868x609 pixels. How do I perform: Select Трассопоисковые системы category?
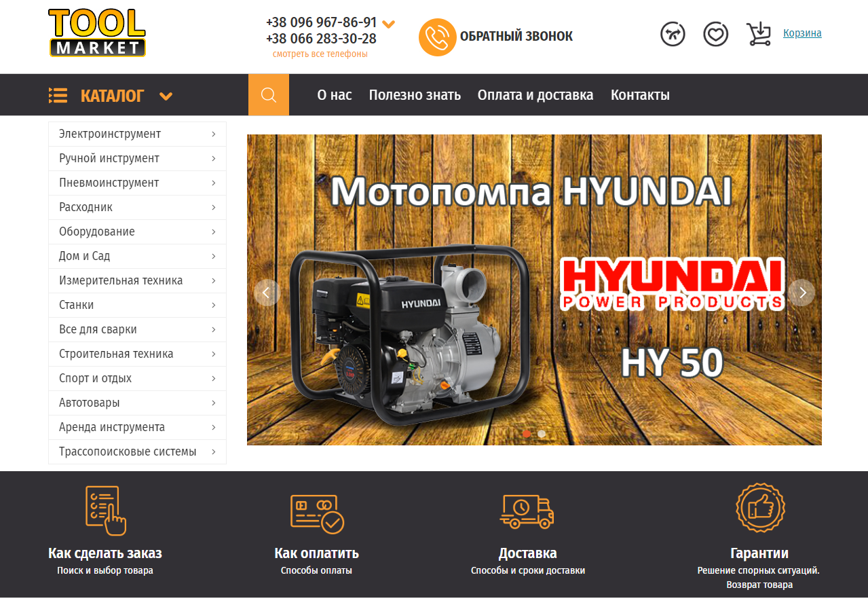point(137,451)
